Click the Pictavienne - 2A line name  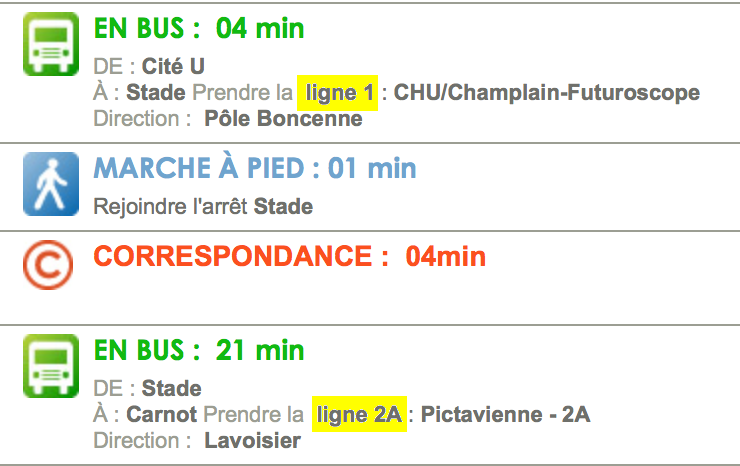[505, 415]
